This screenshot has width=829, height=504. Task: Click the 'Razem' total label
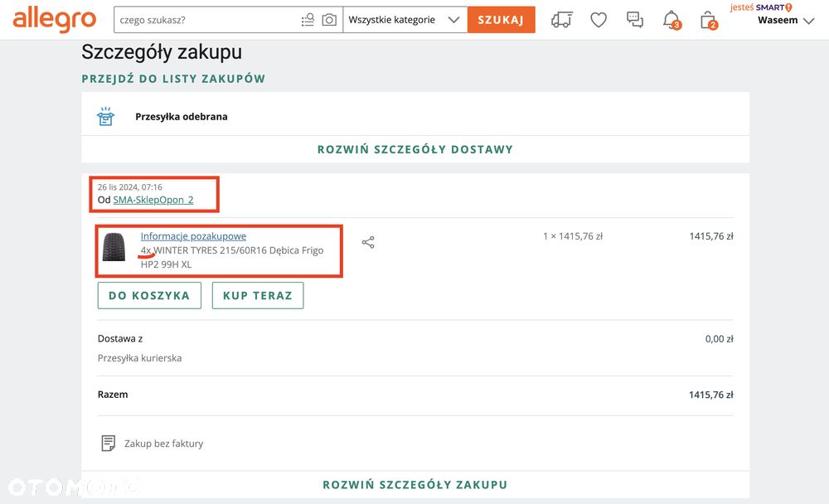[x=113, y=395]
